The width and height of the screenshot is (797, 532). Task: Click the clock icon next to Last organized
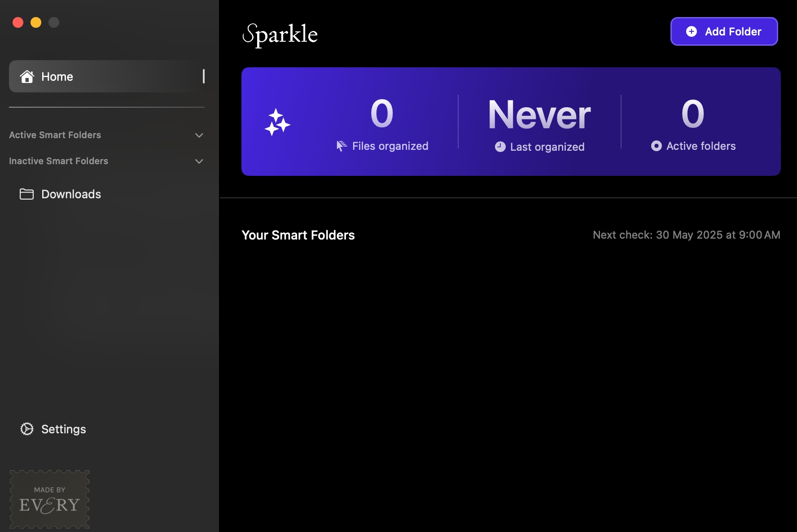pyautogui.click(x=499, y=147)
